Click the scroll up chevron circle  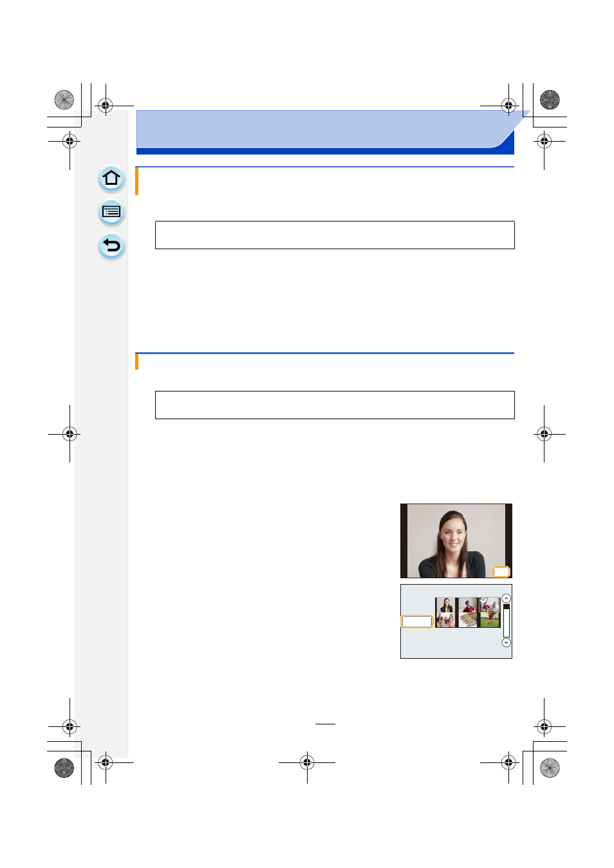tap(507, 598)
